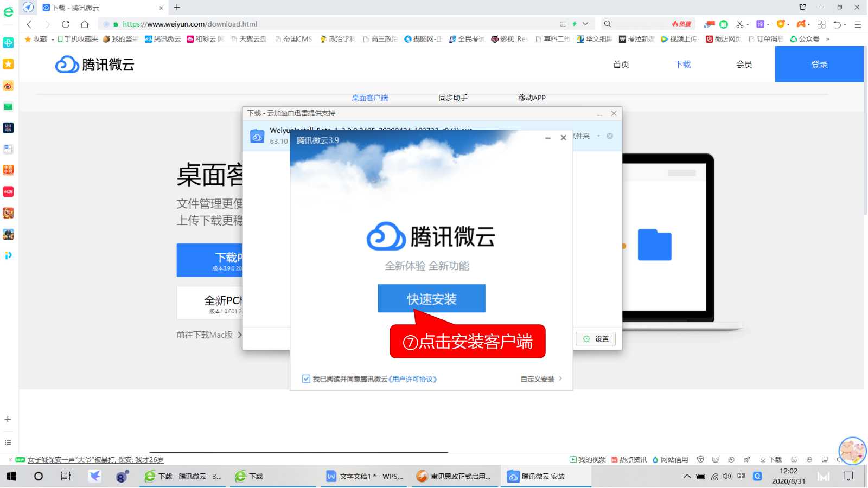Open the Windows notification center icon
The image size is (868, 488).
(848, 476)
